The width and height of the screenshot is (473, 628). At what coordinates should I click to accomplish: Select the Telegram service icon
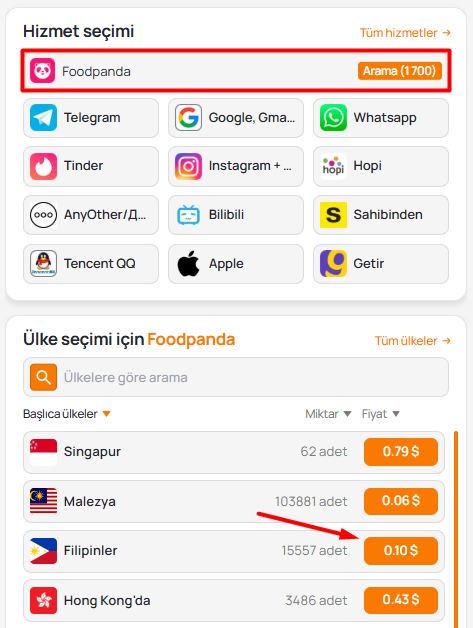coord(43,118)
